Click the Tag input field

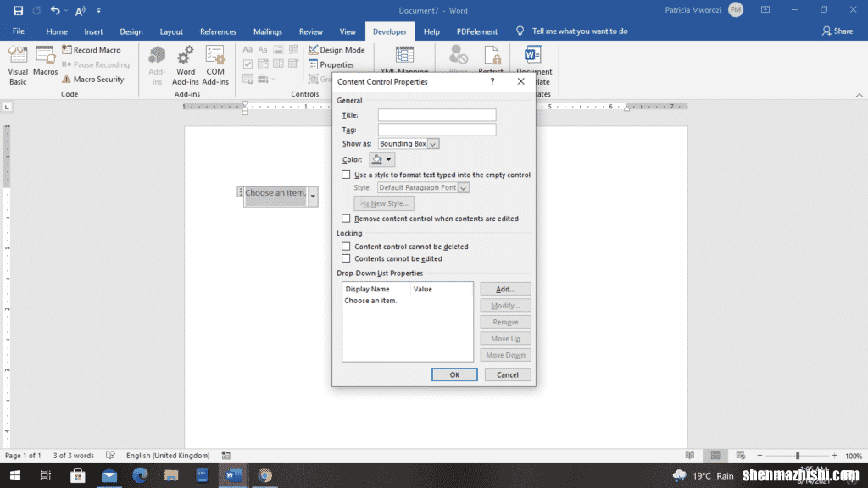(437, 130)
